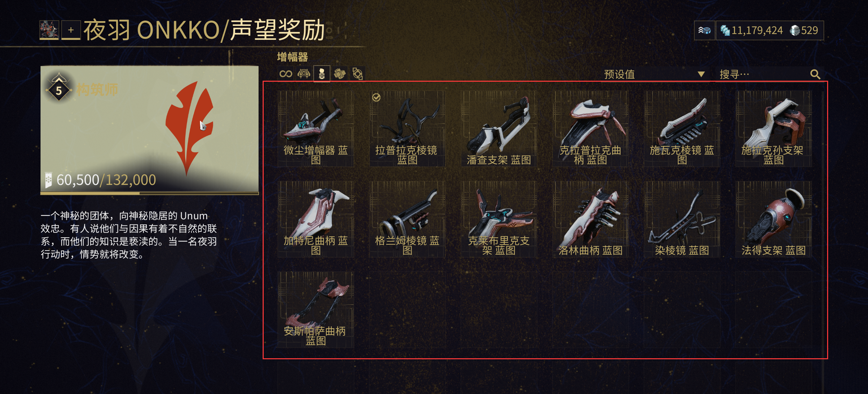
Task: Click the checkmark on 拉普拉克棱镜 蓝图
Action: pos(376,98)
